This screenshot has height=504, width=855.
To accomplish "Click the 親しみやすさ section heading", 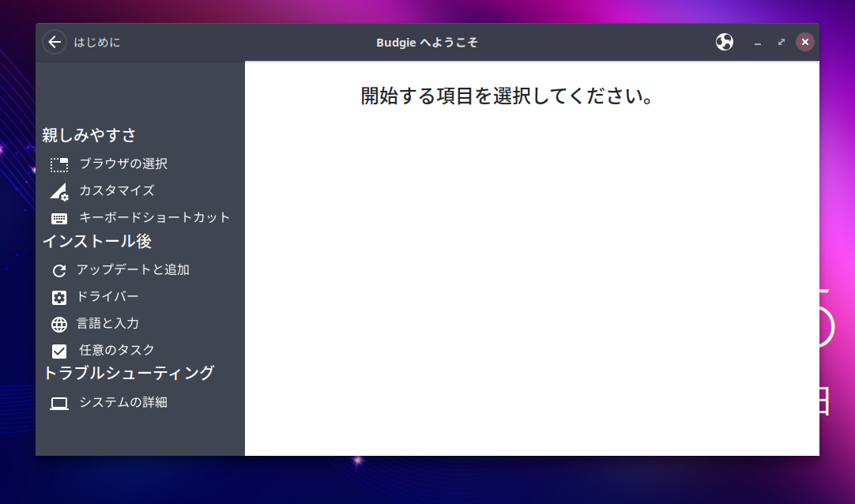I will click(89, 134).
